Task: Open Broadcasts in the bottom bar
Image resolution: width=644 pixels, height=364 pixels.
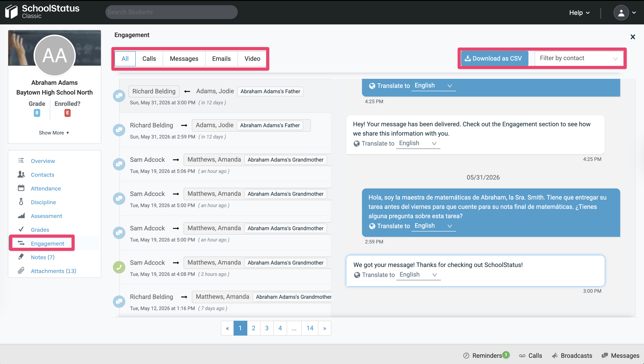Action: pos(572,356)
